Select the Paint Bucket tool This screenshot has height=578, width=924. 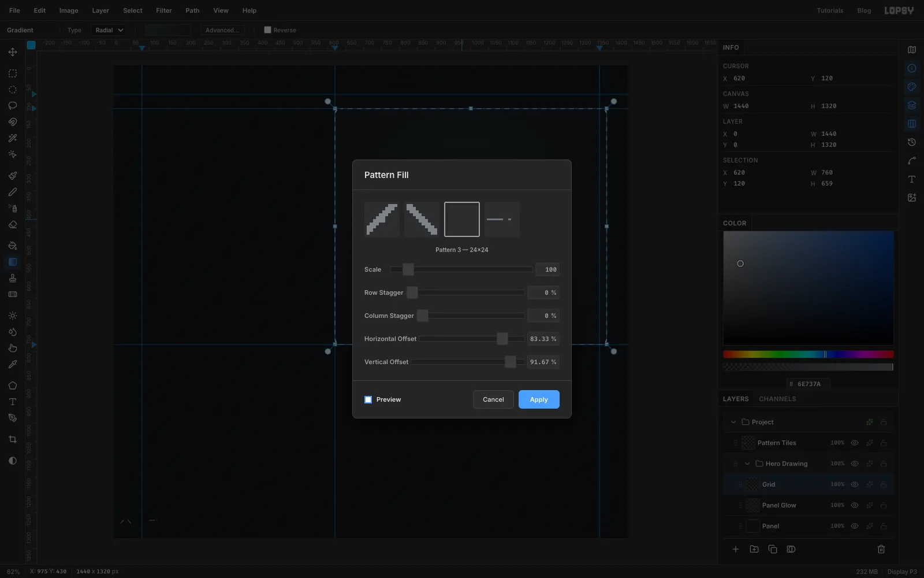pyautogui.click(x=13, y=246)
